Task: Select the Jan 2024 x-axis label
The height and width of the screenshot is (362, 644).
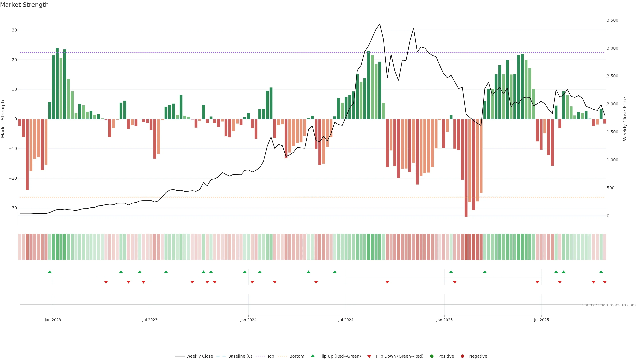Action: coord(248,320)
